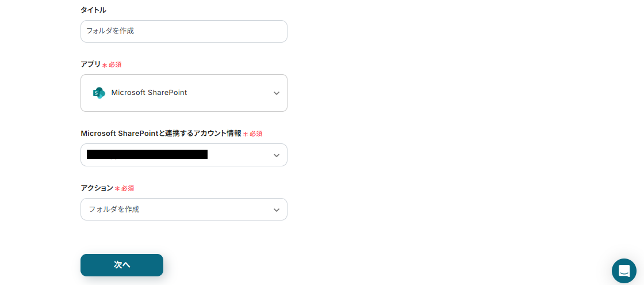Click the Microsoft SharePoint logo icon
The width and height of the screenshot is (644, 285).
(x=99, y=93)
